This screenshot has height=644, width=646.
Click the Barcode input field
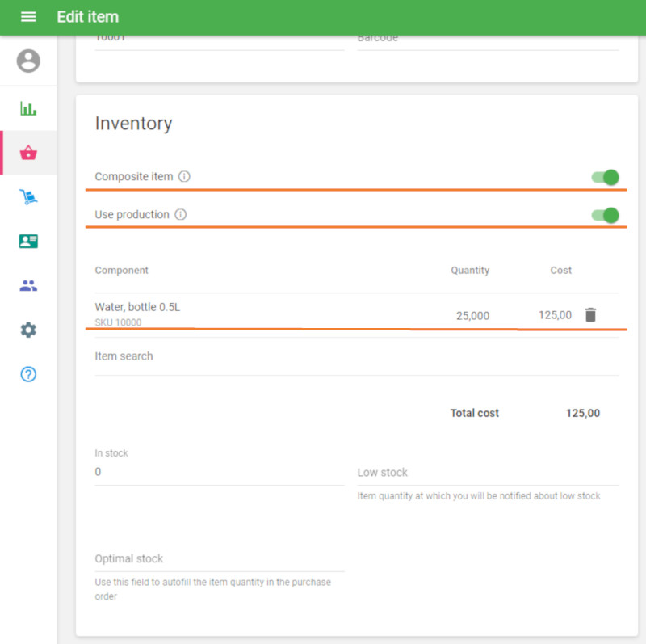(487, 39)
